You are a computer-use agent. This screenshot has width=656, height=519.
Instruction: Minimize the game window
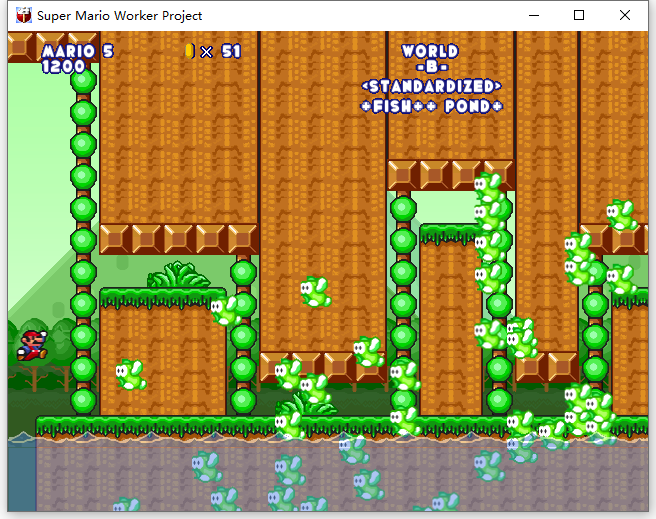pyautogui.click(x=534, y=15)
